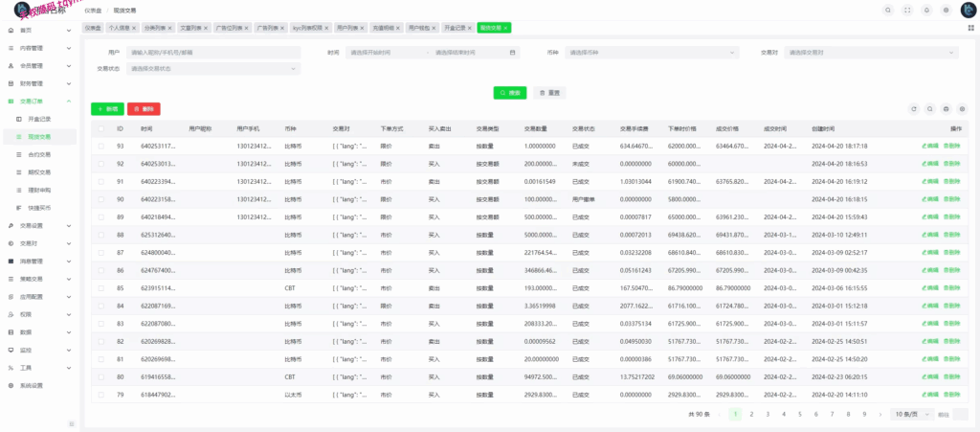
Task: Select the 财务管理 sidebar icon
Action: click(x=11, y=83)
